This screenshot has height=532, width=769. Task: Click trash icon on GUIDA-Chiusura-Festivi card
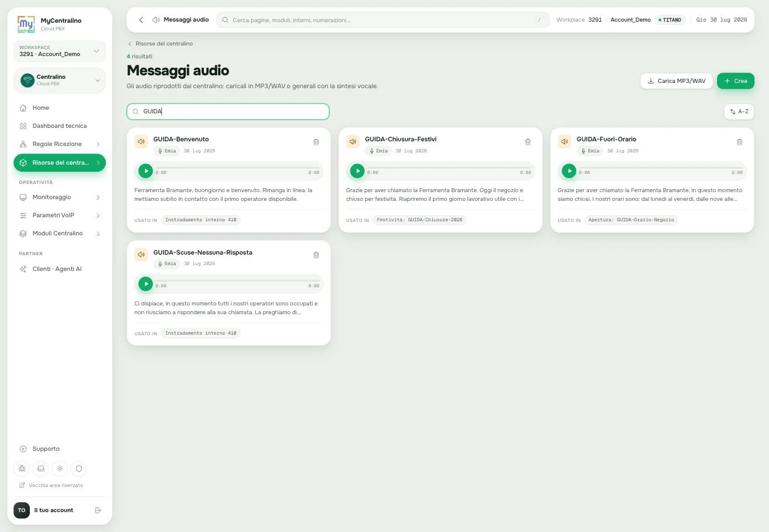click(528, 142)
